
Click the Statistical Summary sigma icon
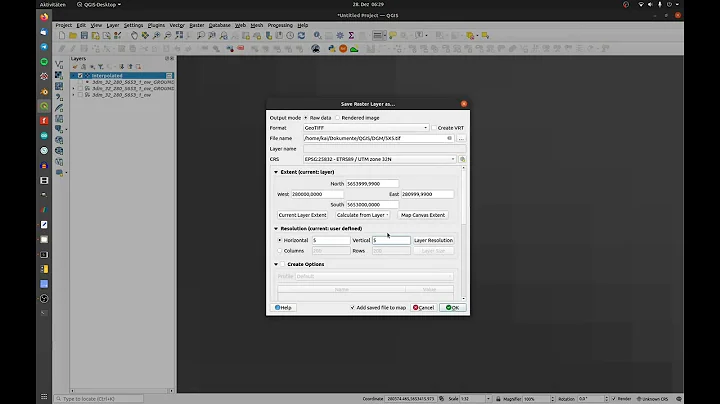pyautogui.click(x=351, y=35)
